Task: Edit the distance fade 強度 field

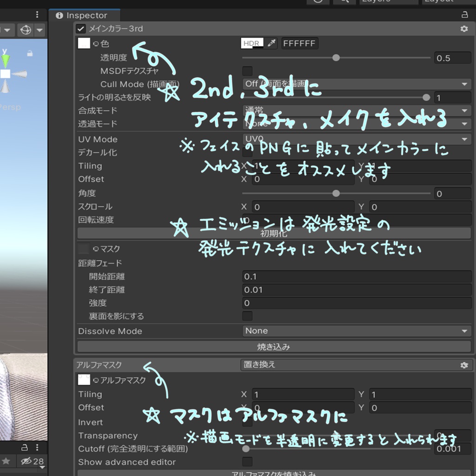Action: click(x=357, y=303)
